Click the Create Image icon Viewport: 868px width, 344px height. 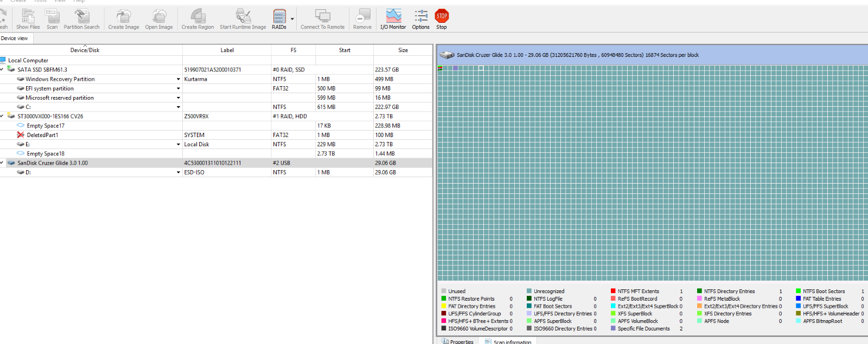tap(123, 19)
